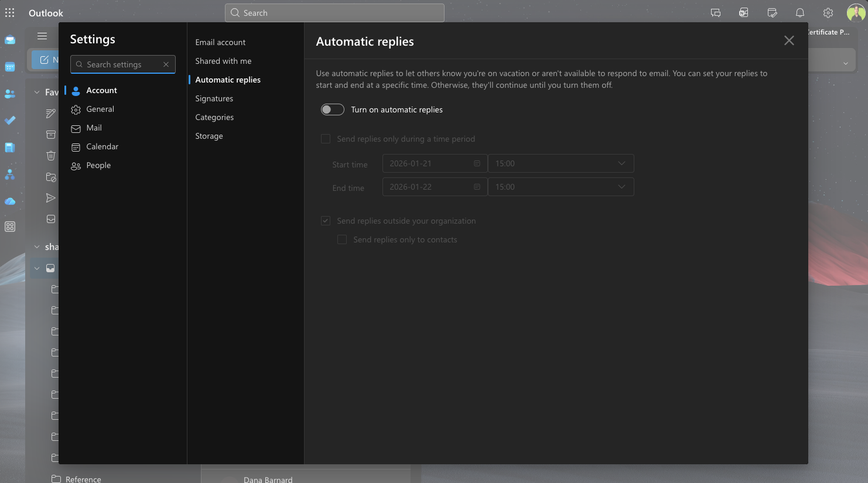
Task: Open the end time 15:00 dropdown
Action: coord(561,187)
